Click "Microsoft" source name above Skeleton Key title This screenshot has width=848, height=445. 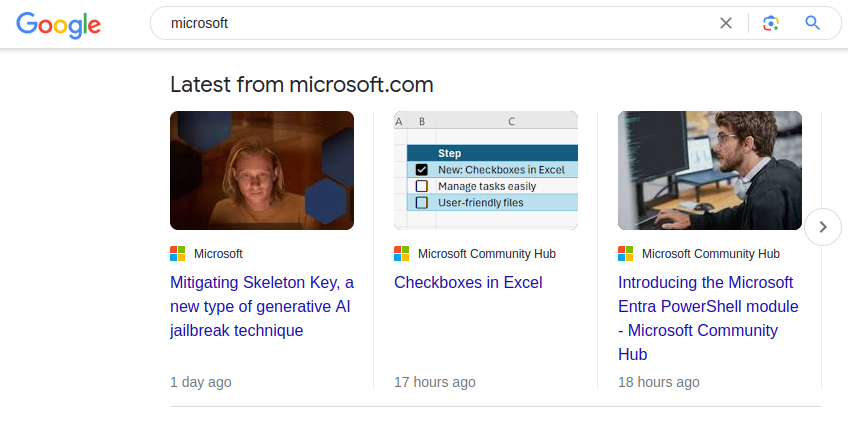click(x=218, y=254)
